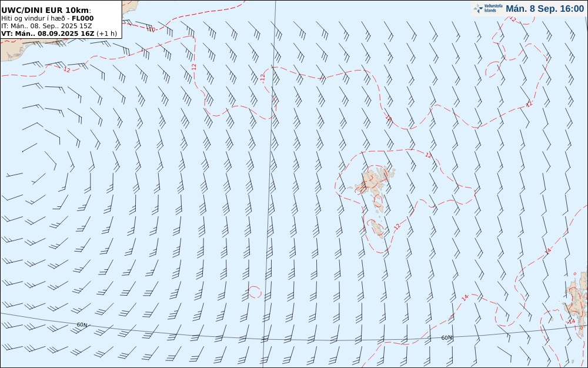Click the '14' isotherm label near Shetland
588x368 pixels.
coord(571,321)
